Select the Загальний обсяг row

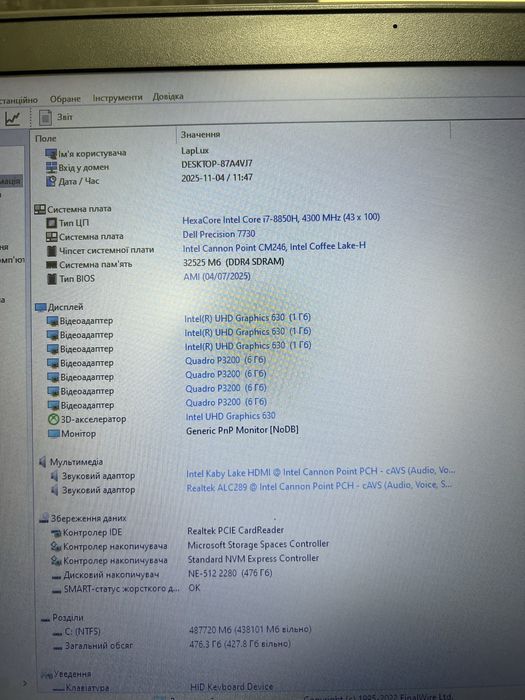tap(99, 646)
